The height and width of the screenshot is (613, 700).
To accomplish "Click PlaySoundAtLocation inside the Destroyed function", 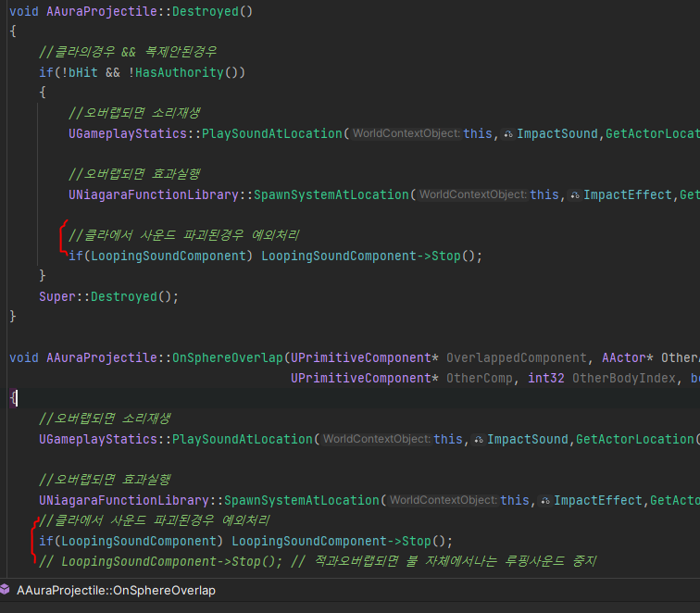I will 272,133.
